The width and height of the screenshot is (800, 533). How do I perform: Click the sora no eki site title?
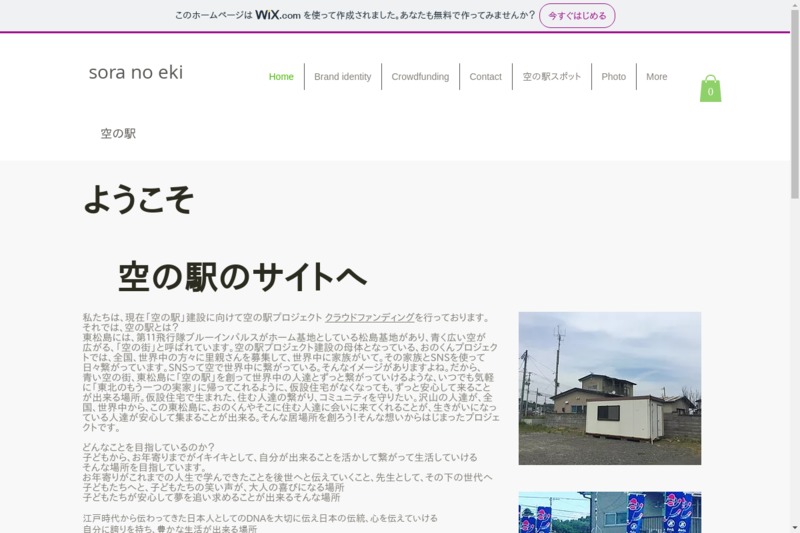tap(136, 72)
